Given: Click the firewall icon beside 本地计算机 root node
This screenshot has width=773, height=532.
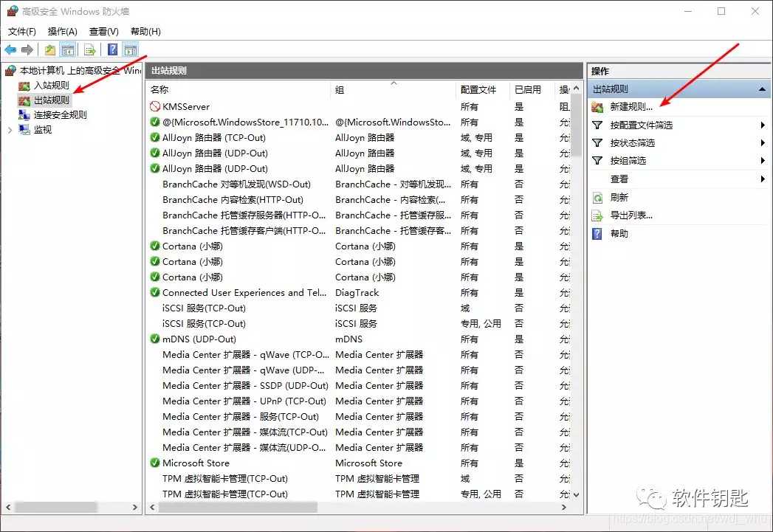Looking at the screenshot, I should click(10, 71).
